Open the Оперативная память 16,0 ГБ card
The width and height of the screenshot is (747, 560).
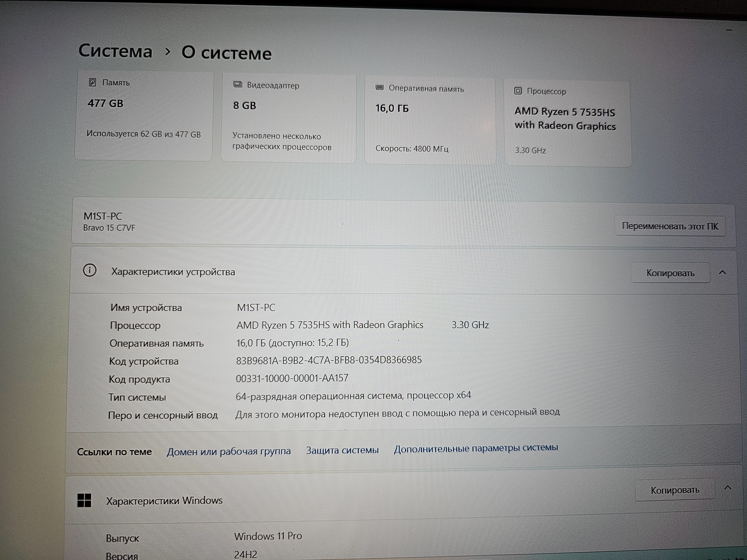[430, 121]
